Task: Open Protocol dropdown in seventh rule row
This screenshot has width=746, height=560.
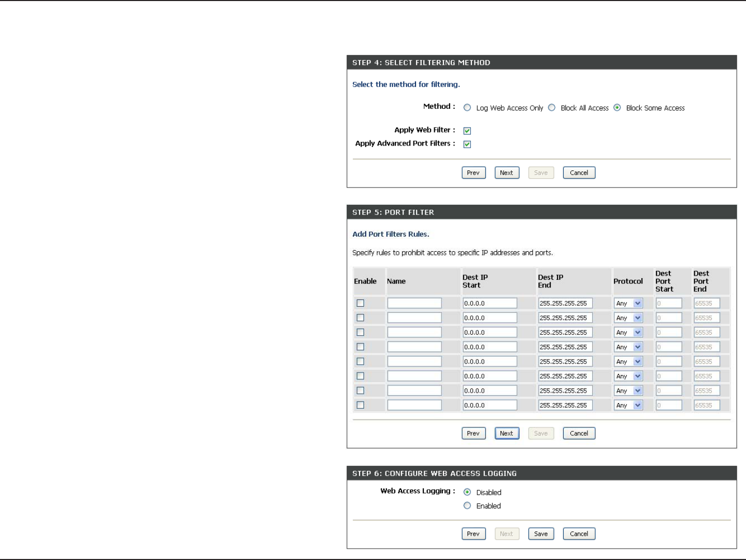Action: (628, 390)
